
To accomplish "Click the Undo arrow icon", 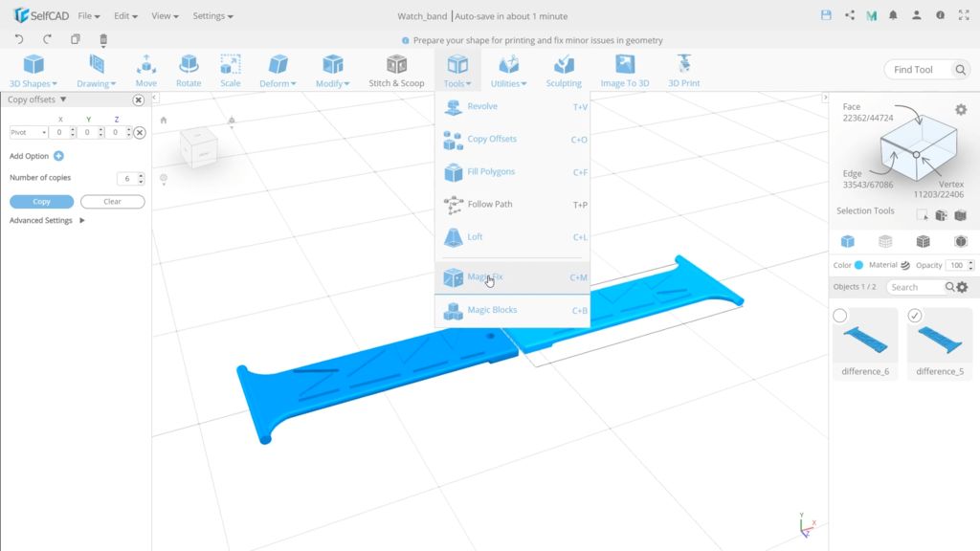I will [x=19, y=39].
